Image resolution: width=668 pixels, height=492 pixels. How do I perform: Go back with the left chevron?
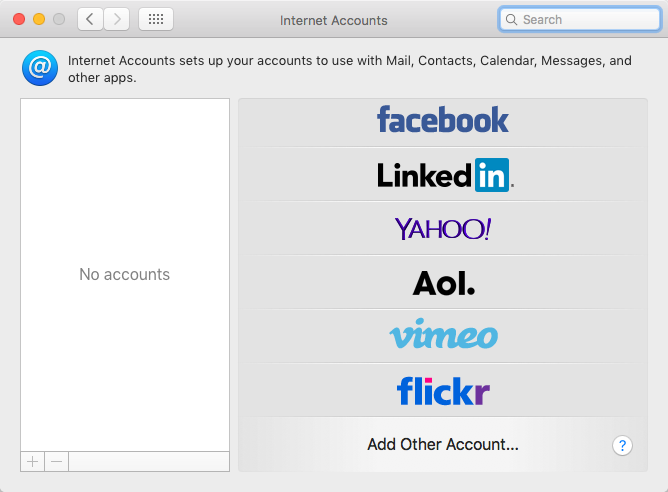90,19
